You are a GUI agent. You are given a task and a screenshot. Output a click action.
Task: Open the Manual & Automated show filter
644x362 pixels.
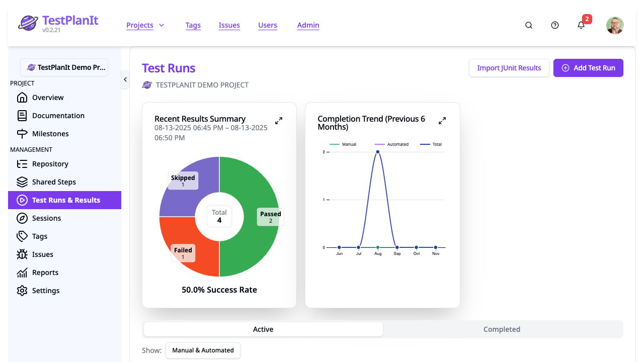[203, 350]
